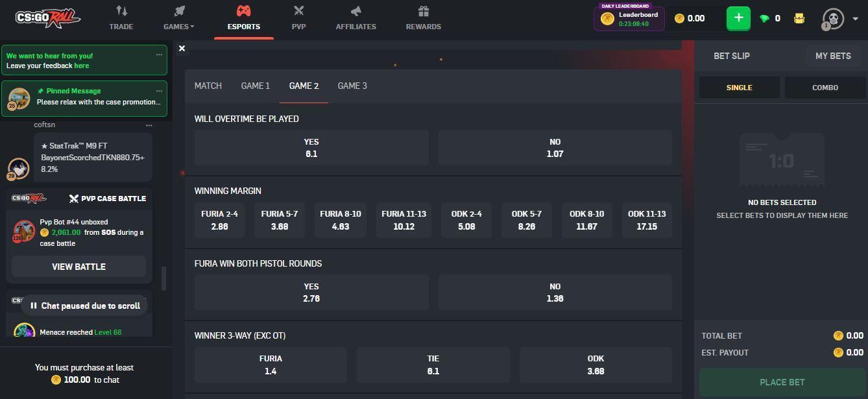Resume chat paused due to scroll

(84, 306)
